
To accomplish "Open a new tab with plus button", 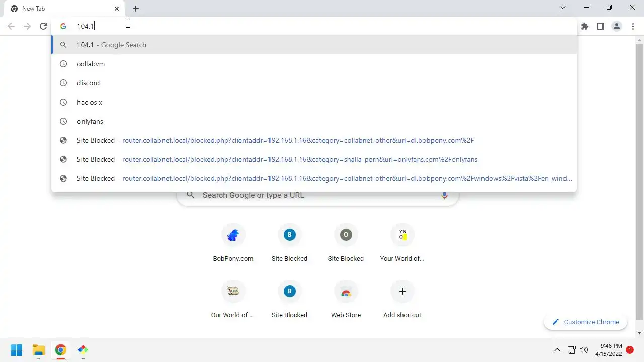I will pyautogui.click(x=136, y=9).
